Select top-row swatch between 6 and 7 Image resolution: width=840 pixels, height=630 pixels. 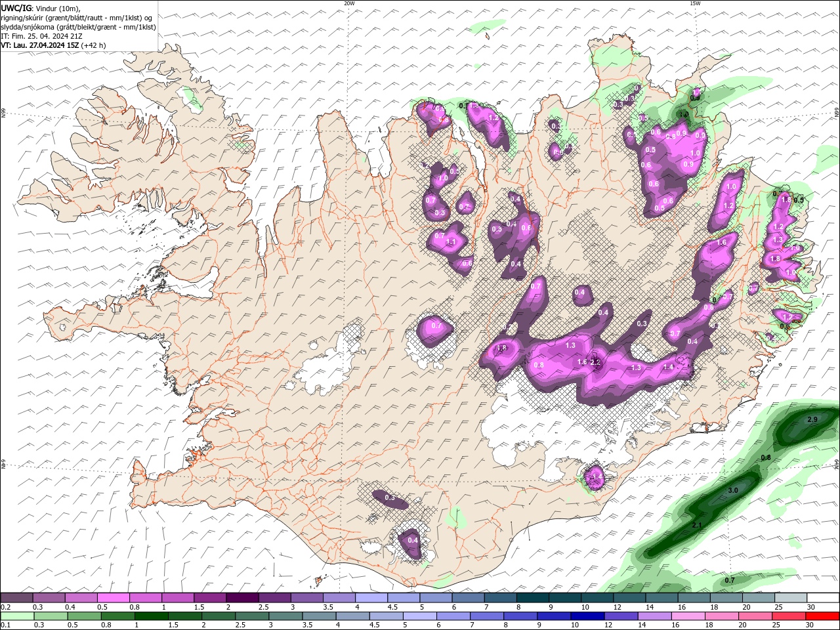(467, 598)
